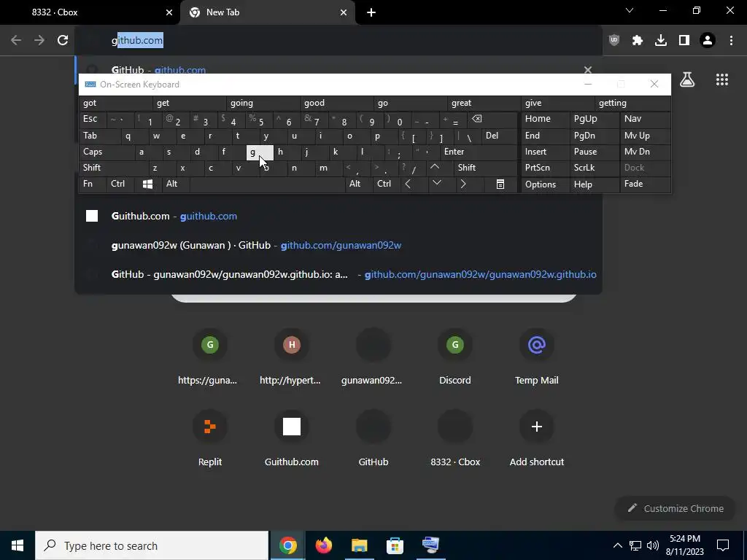Click the Windows logo key on keyboard
747x560 pixels.
tap(147, 184)
